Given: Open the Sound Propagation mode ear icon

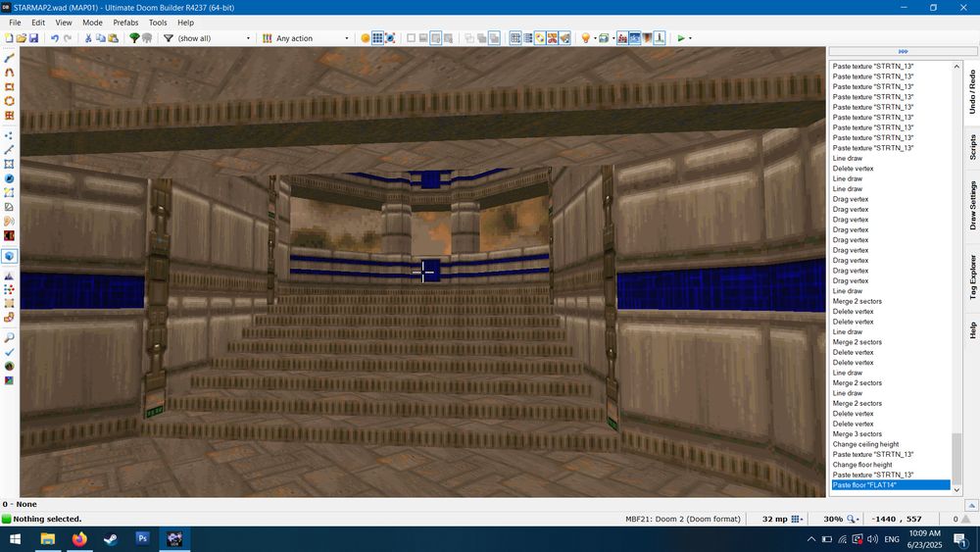Looking at the screenshot, I should 10,221.
